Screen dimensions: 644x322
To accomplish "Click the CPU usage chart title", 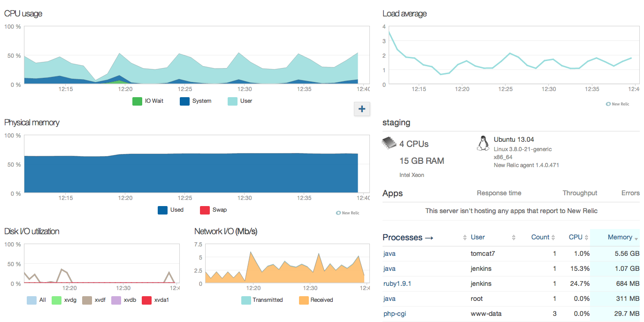I will 23,14.
